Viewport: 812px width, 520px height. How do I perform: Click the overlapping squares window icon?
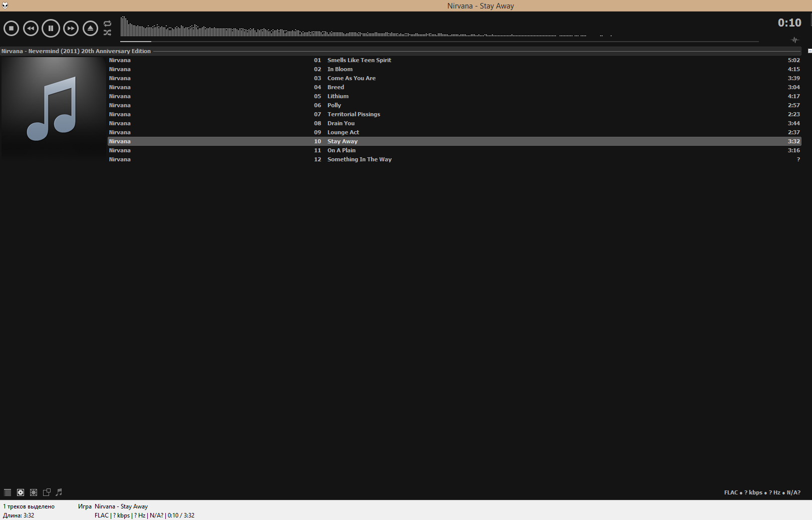click(x=47, y=492)
